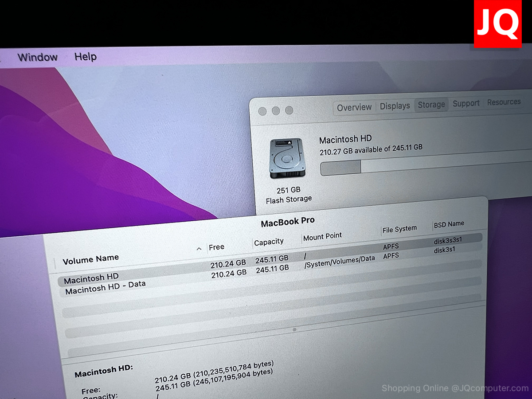Open the Help menu

(86, 57)
